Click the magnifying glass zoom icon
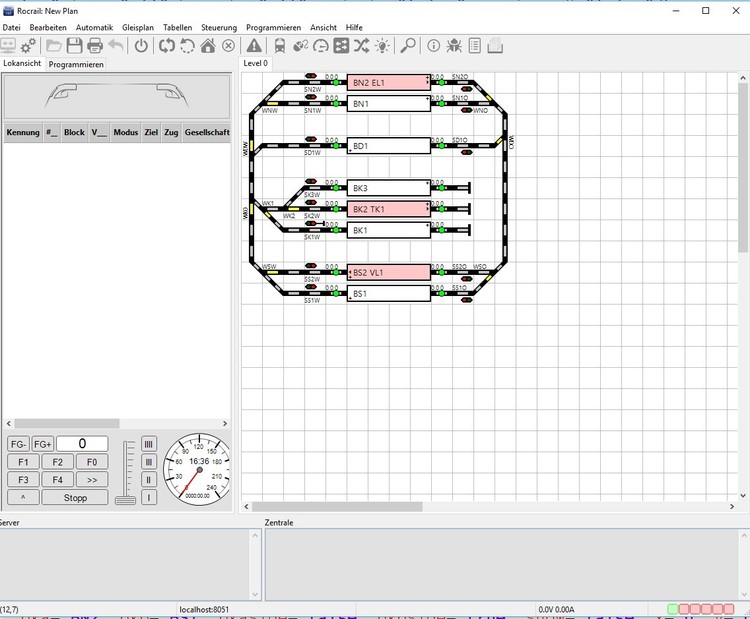 (x=408, y=45)
